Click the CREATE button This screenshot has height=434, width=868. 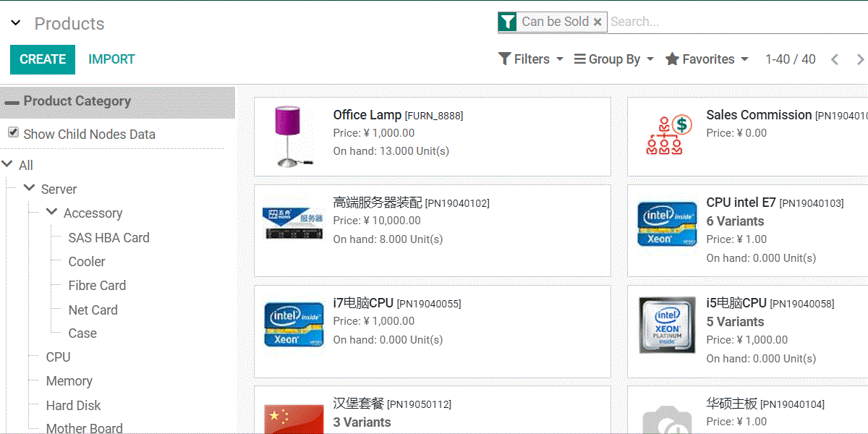43,59
